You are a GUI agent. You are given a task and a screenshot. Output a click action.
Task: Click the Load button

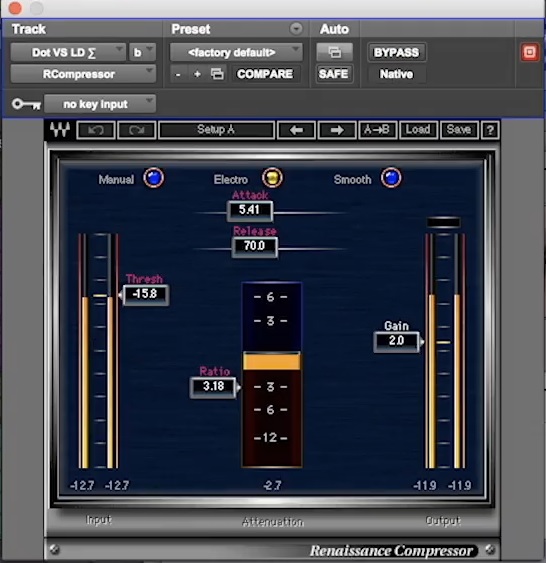click(x=418, y=130)
